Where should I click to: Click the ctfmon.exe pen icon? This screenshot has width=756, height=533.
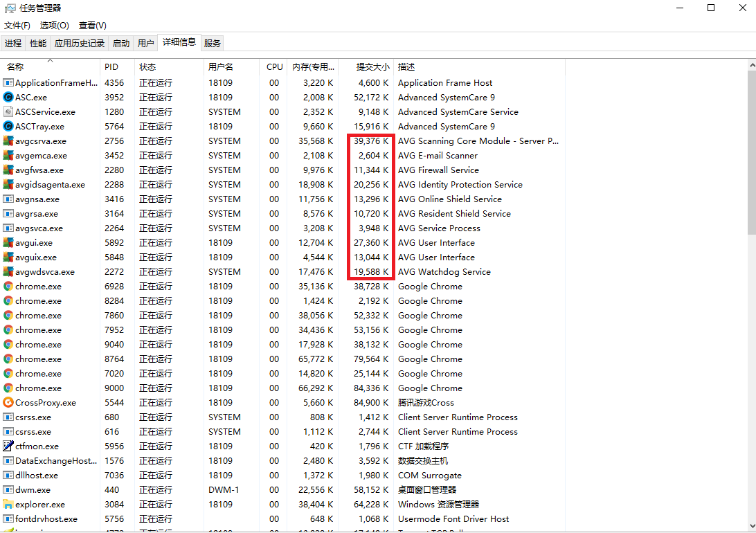pos(8,446)
